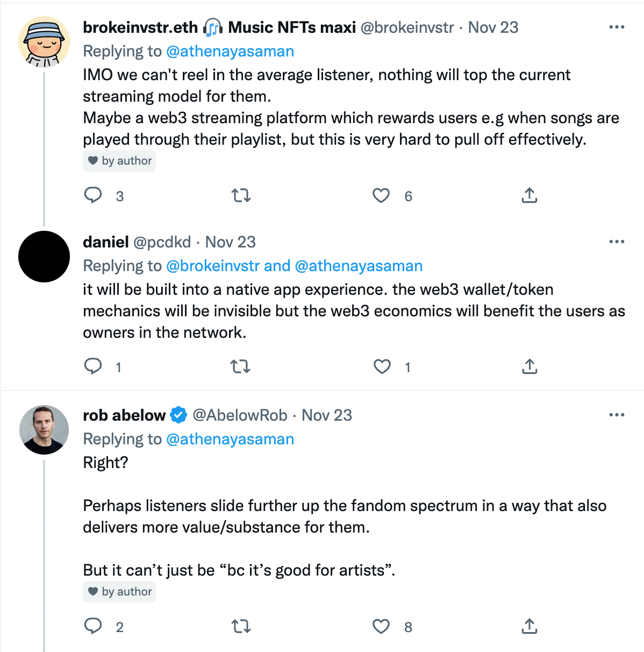Retweet brokeinvstr's streaming model tweet

coord(241,195)
